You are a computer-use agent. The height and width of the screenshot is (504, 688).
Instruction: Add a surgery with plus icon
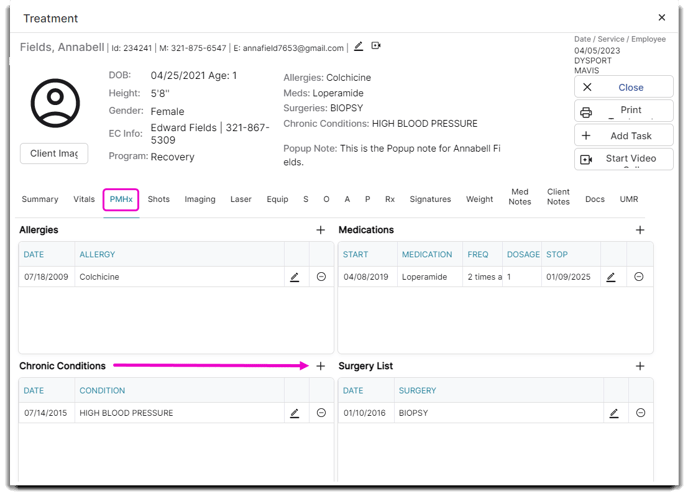pos(640,366)
